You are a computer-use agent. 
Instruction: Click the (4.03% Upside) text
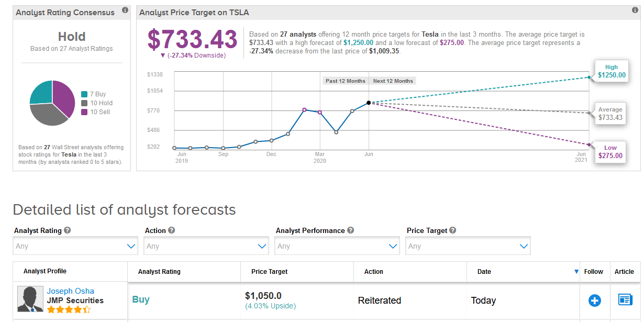pos(271,306)
